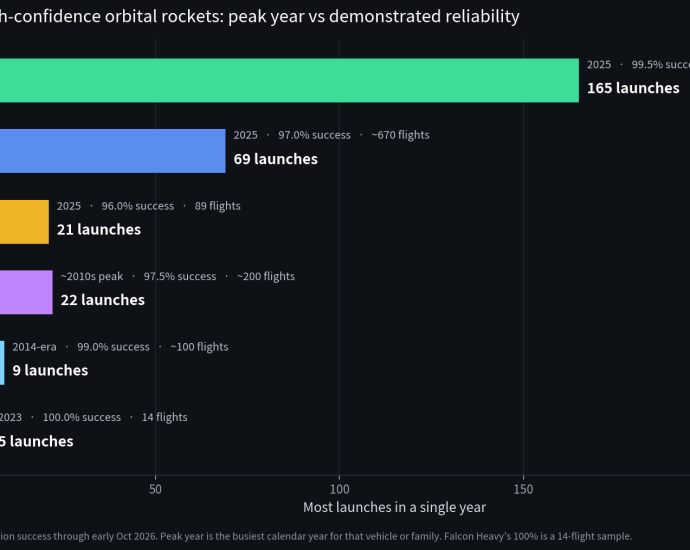Click the blue 69 launches bar
This screenshot has height=550, width=690.
pos(113,151)
